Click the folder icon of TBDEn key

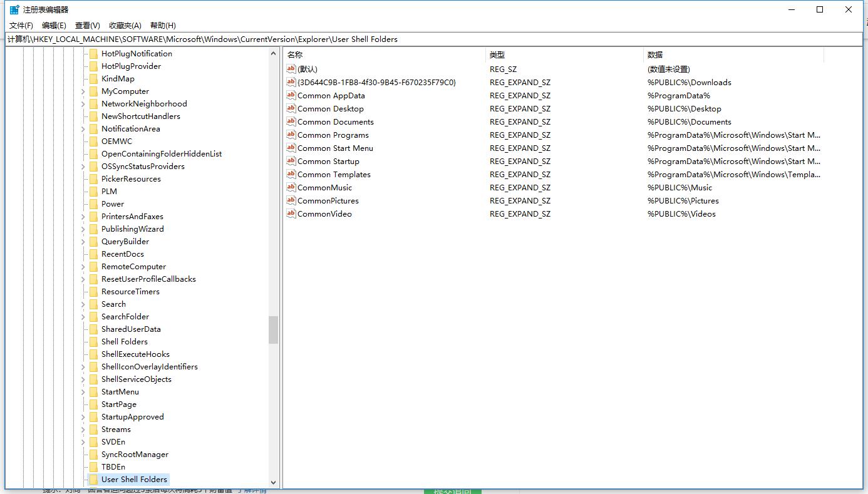point(93,466)
